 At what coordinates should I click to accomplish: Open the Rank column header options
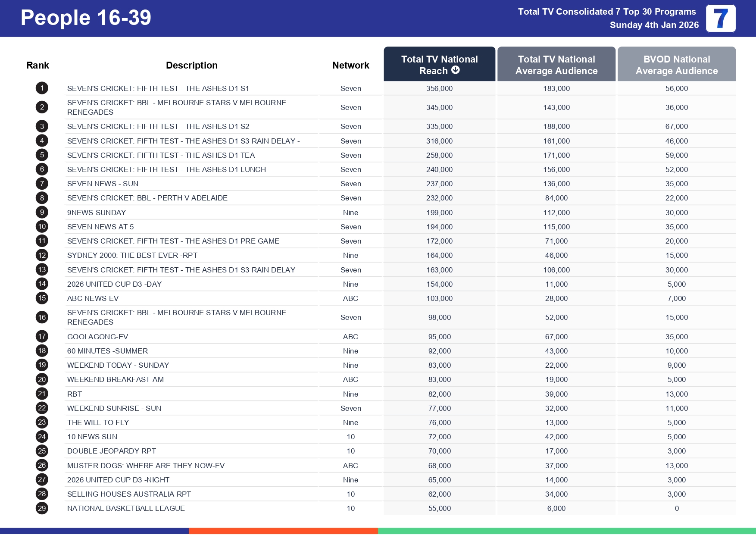pyautogui.click(x=38, y=65)
